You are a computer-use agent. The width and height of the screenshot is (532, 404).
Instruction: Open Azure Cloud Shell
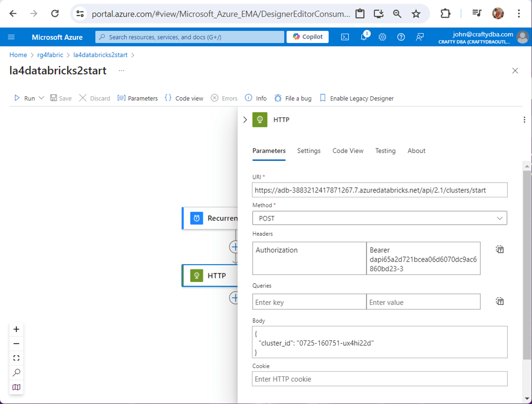pos(345,37)
